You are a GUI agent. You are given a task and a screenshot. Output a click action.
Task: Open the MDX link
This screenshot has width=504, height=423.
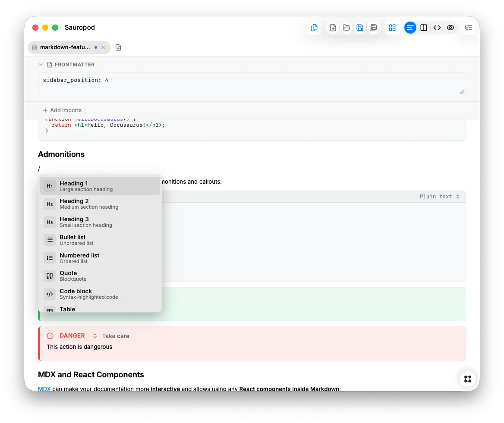[x=44, y=389]
